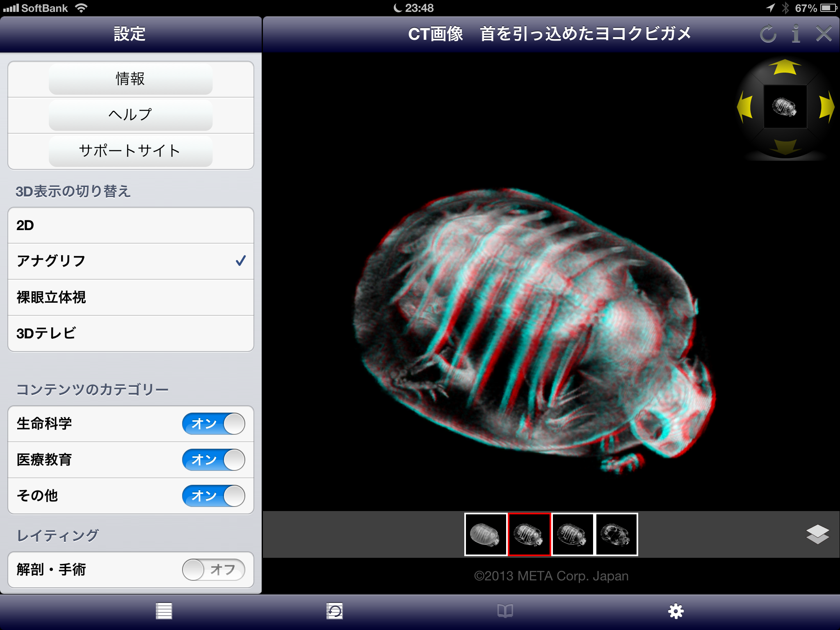Toggle the その他 category switch
The image size is (840, 630).
(x=213, y=496)
